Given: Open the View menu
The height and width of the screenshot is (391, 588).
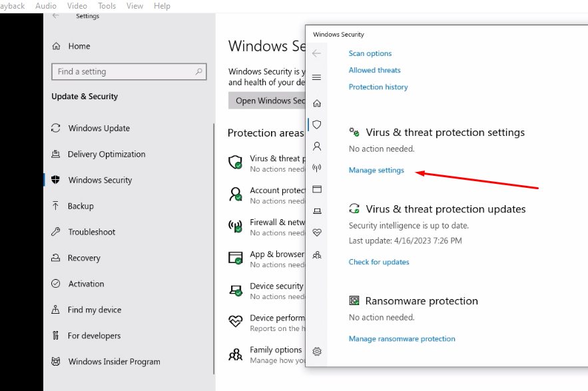Looking at the screenshot, I should (135, 6).
